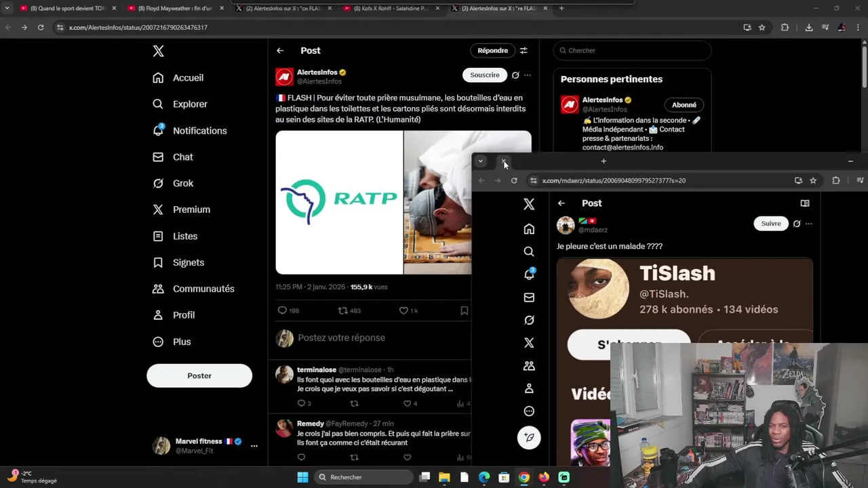This screenshot has width=868, height=488.
Task: Add new tab in small Chrome window
Action: (604, 161)
